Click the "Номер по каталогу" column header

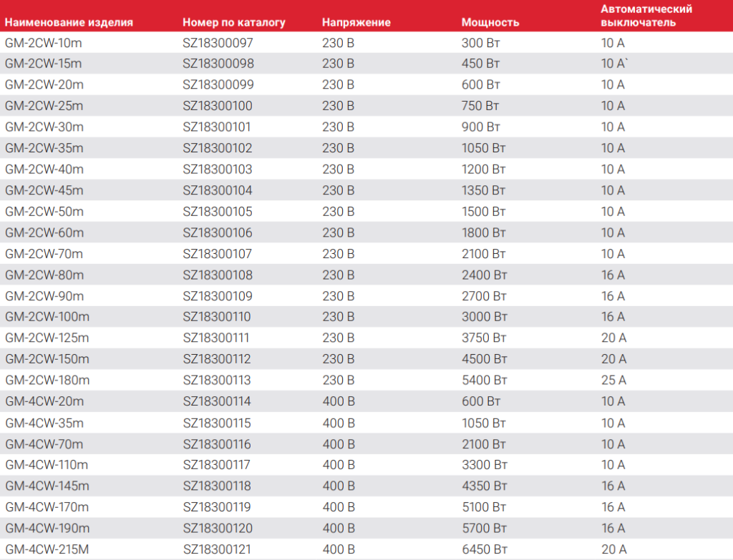234,22
